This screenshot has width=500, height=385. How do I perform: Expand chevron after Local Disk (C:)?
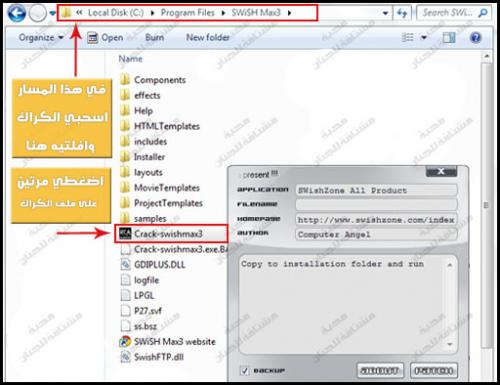(x=152, y=13)
